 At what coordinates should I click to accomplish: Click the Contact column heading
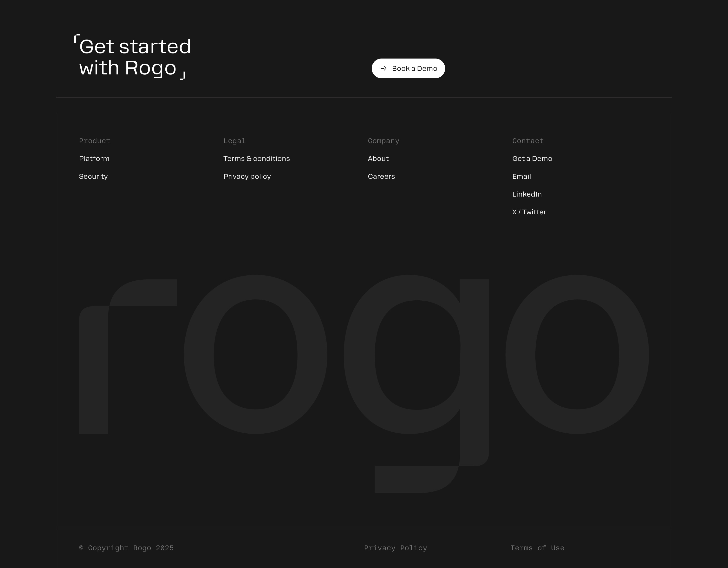(x=528, y=141)
